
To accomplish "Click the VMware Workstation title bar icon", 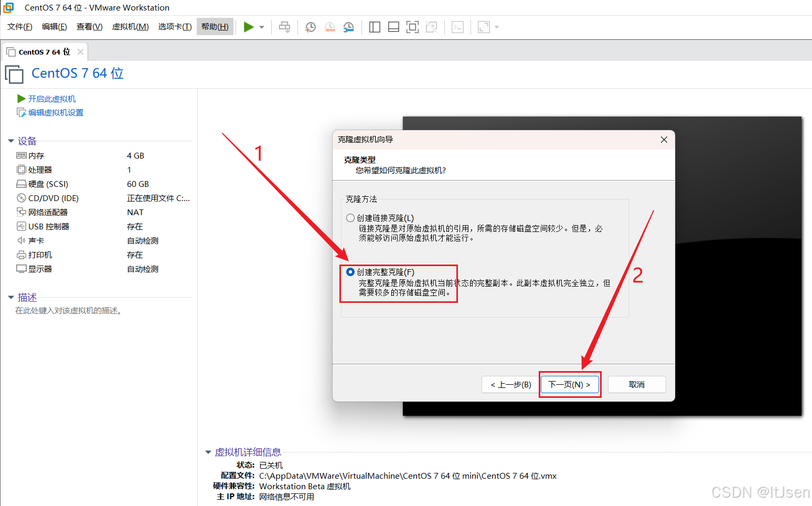I will [x=8, y=7].
